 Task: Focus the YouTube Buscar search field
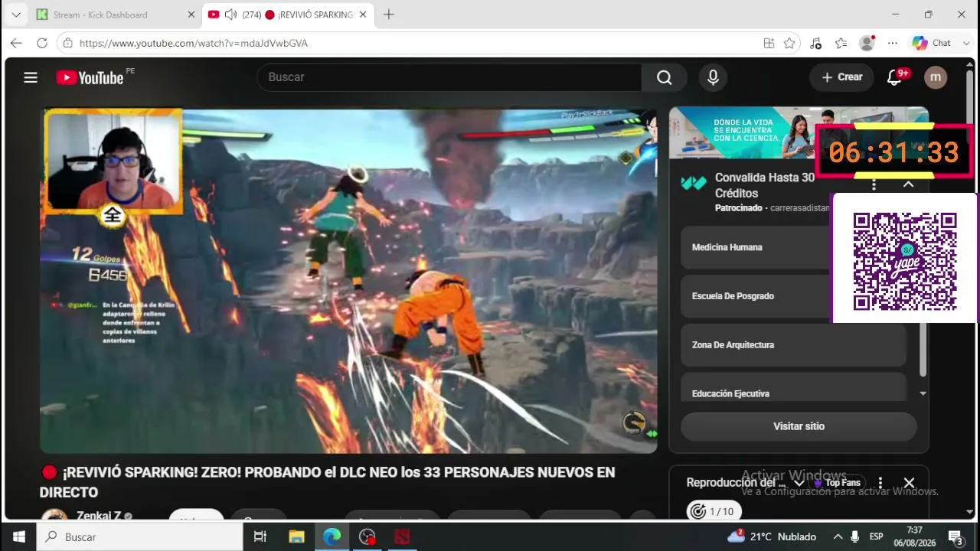click(449, 77)
